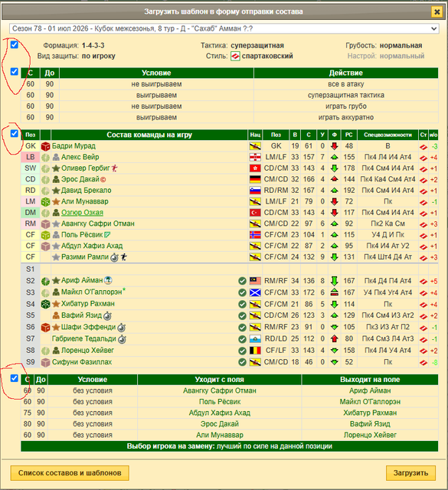Click the 'все в атаку' action cell

[x=346, y=84]
